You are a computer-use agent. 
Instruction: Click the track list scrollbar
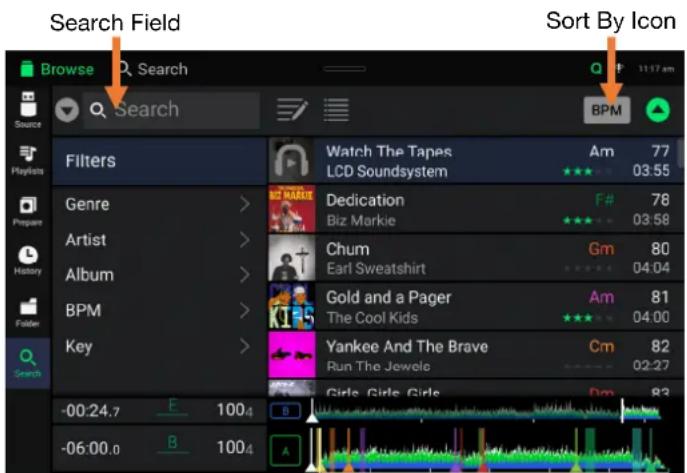click(x=680, y=152)
